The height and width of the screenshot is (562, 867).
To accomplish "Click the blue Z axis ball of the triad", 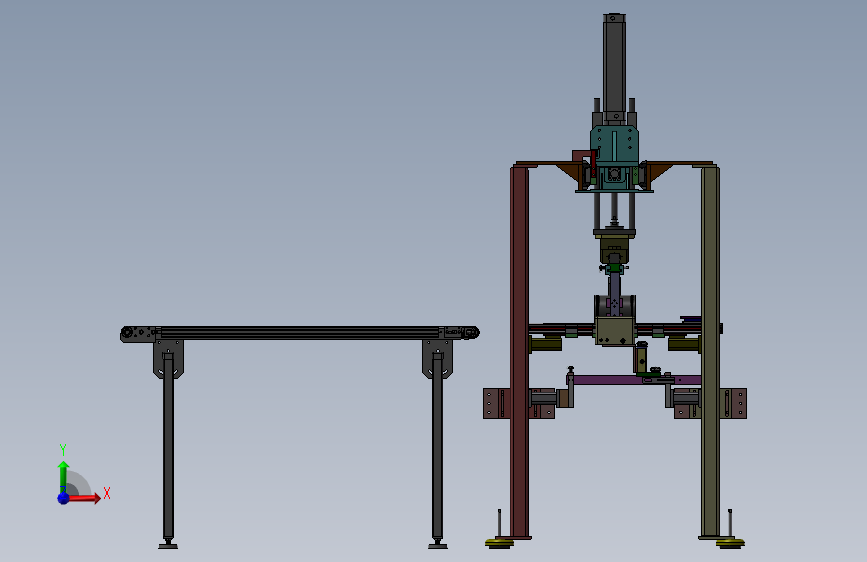I will coord(63,498).
